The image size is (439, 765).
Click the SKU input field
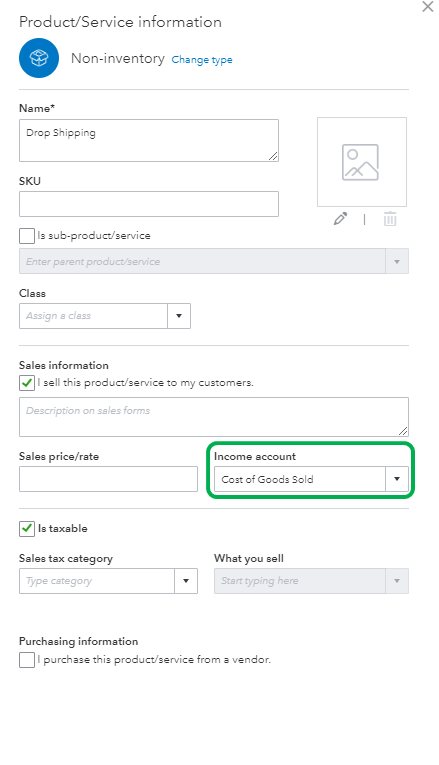pos(149,204)
